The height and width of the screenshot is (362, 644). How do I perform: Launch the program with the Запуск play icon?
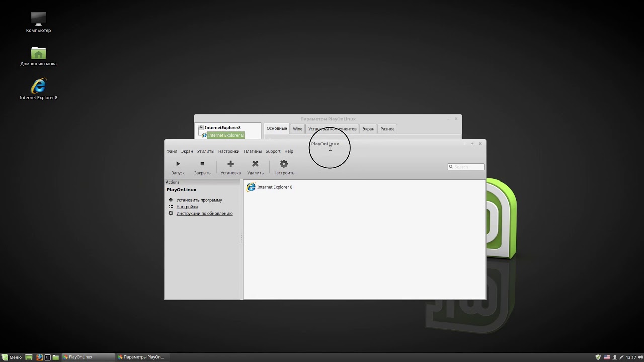tap(178, 164)
